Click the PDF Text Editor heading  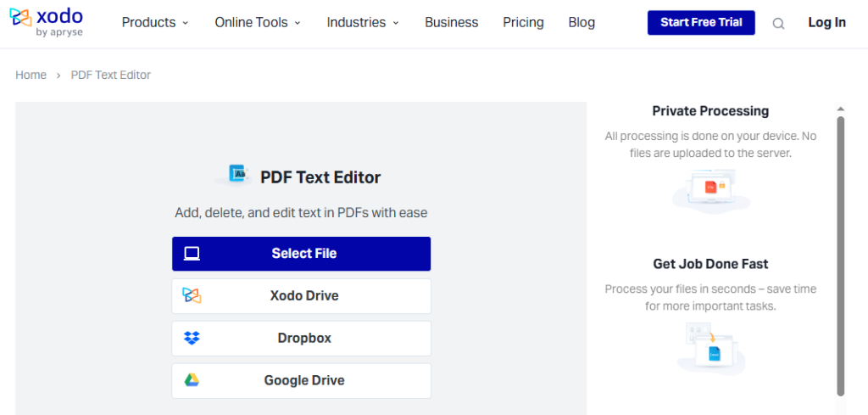(x=320, y=178)
